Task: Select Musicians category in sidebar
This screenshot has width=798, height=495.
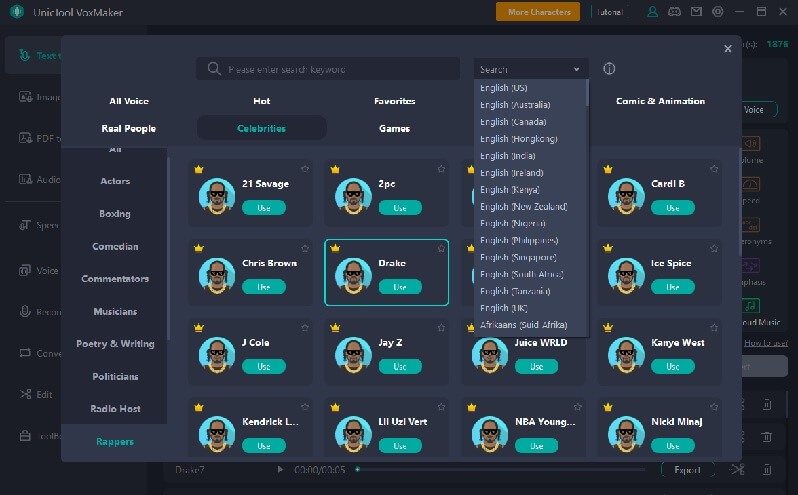Action: (115, 311)
